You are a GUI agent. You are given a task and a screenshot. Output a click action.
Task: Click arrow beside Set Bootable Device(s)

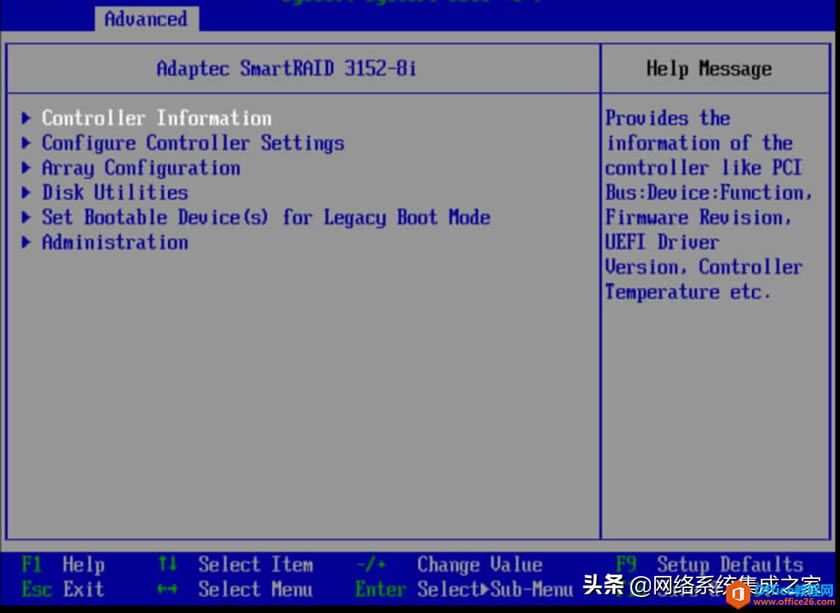tap(26, 218)
